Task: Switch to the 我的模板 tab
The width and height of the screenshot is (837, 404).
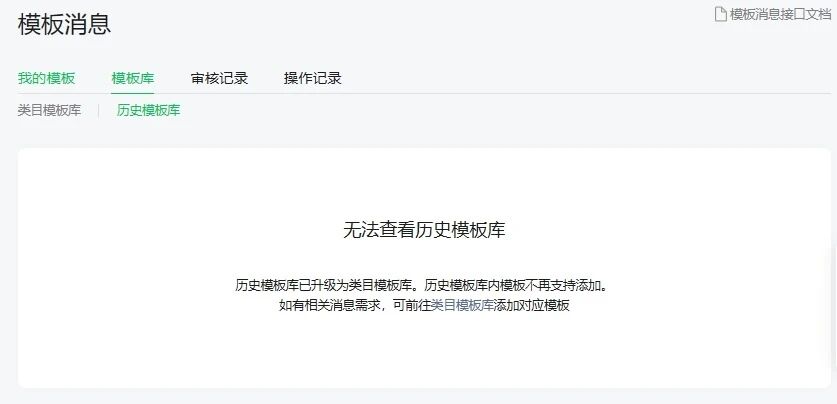Action: (x=46, y=78)
